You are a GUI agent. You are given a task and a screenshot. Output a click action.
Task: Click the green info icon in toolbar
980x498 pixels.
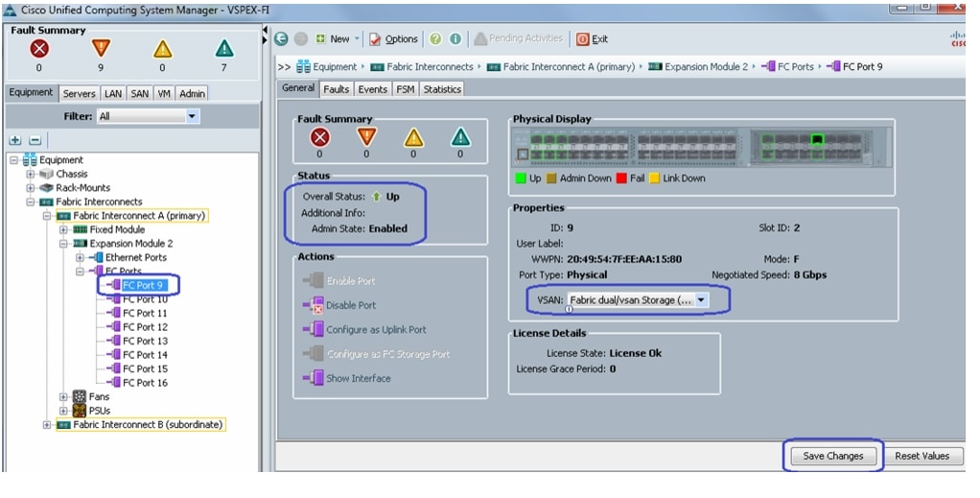455,38
